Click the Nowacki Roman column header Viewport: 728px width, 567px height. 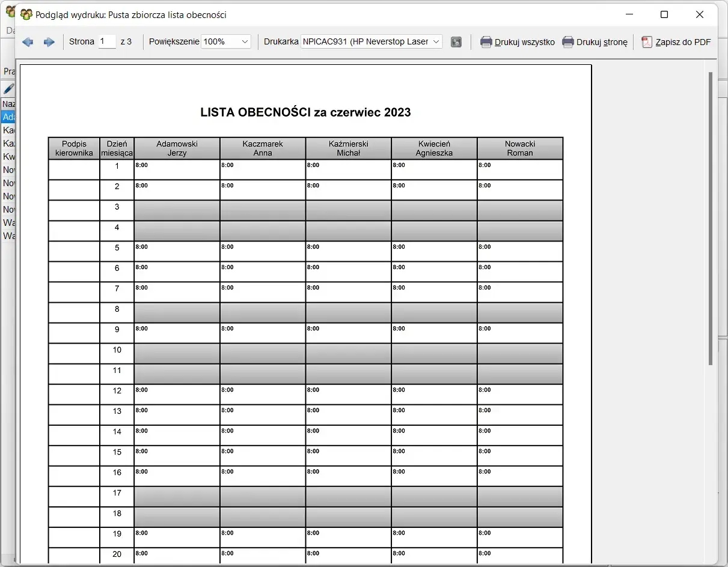point(520,148)
